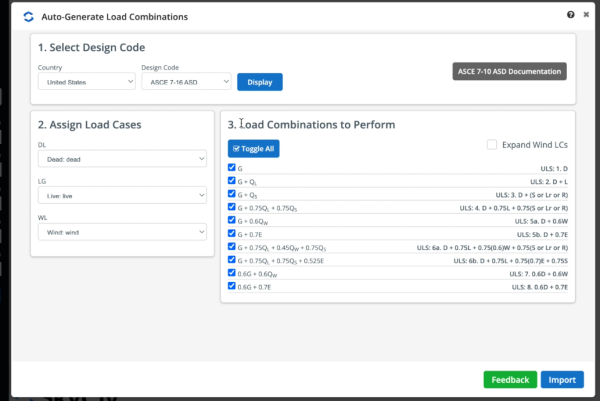Click the Import button

coord(562,380)
